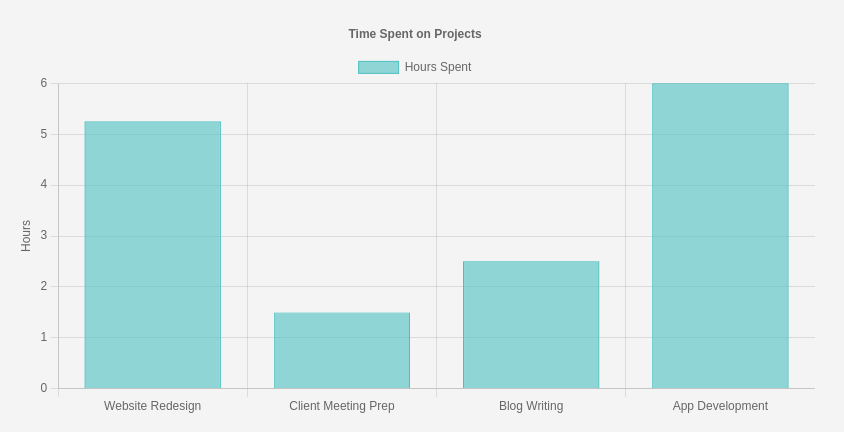Click the top edge of the Blog Writing bar
844x432 pixels.
(531, 262)
